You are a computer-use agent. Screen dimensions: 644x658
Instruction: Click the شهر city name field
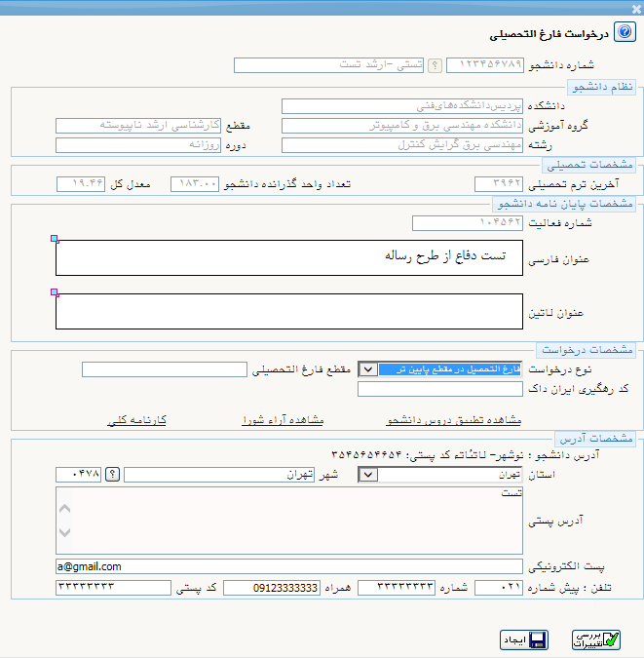coord(219,475)
